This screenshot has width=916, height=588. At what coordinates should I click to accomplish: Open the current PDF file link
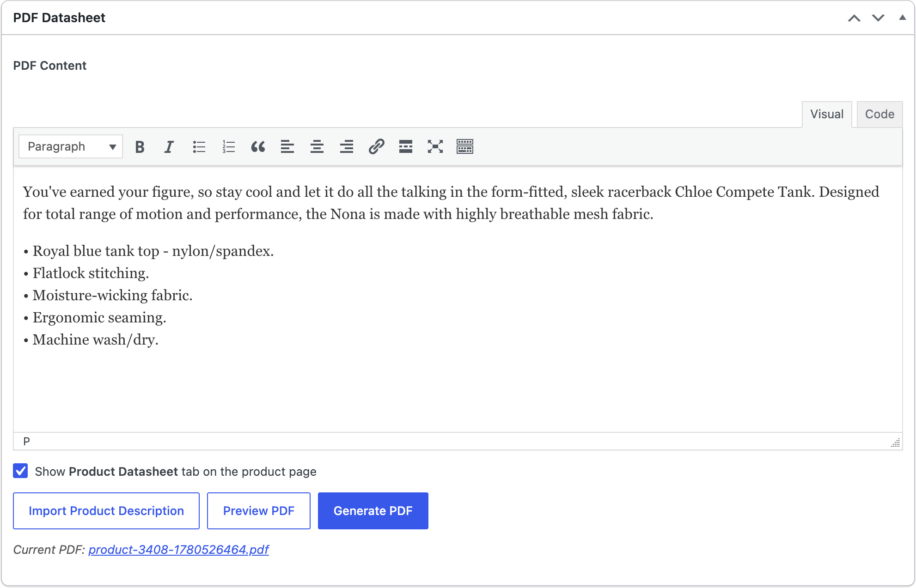pos(178,550)
